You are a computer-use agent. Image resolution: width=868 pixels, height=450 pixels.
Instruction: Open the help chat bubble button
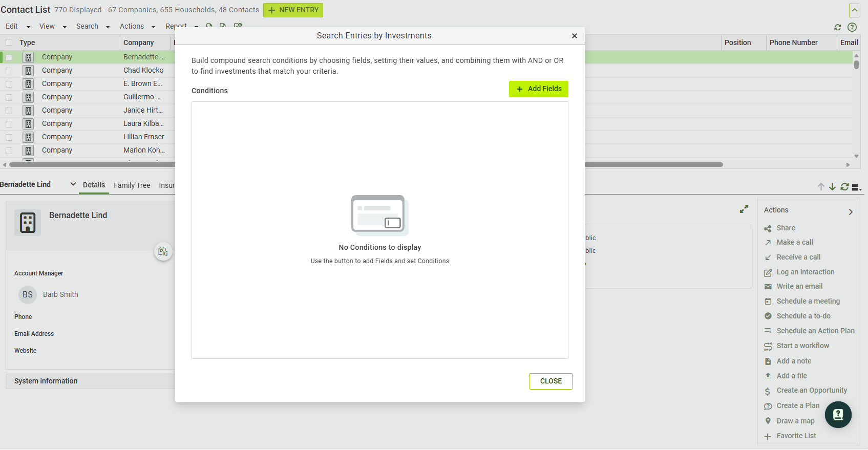click(x=838, y=415)
